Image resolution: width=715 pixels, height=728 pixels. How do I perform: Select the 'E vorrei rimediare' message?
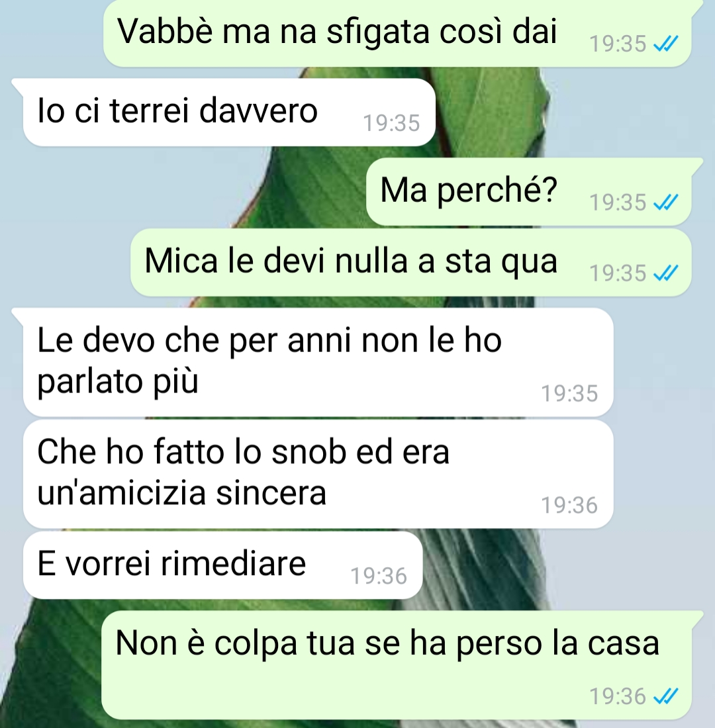coord(222,565)
